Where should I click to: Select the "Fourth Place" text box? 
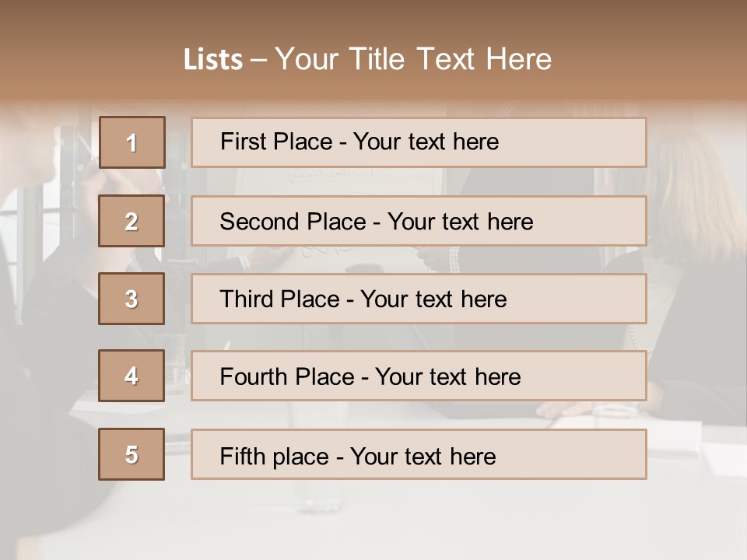[x=419, y=376]
